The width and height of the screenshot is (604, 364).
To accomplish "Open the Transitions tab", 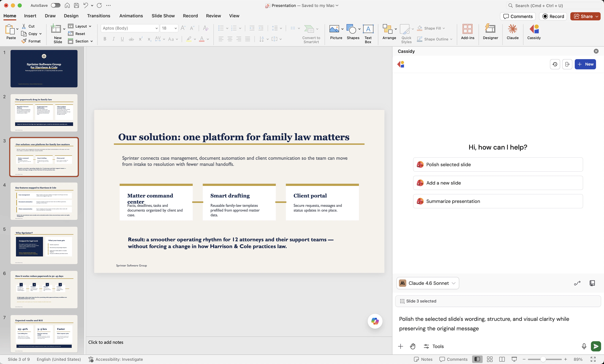I will (x=99, y=16).
